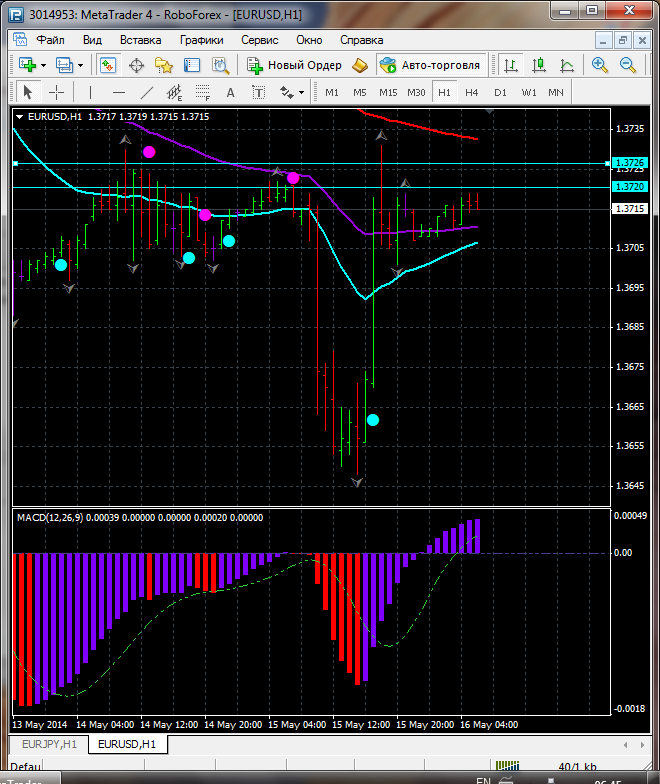The image size is (660, 784).
Task: Open the New Chart icon
Action: pyautogui.click(x=27, y=65)
